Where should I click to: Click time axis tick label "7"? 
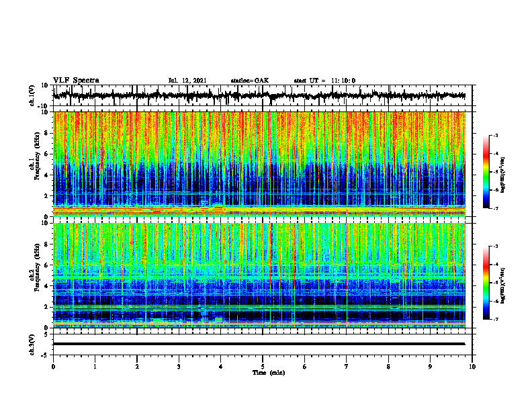[347, 367]
